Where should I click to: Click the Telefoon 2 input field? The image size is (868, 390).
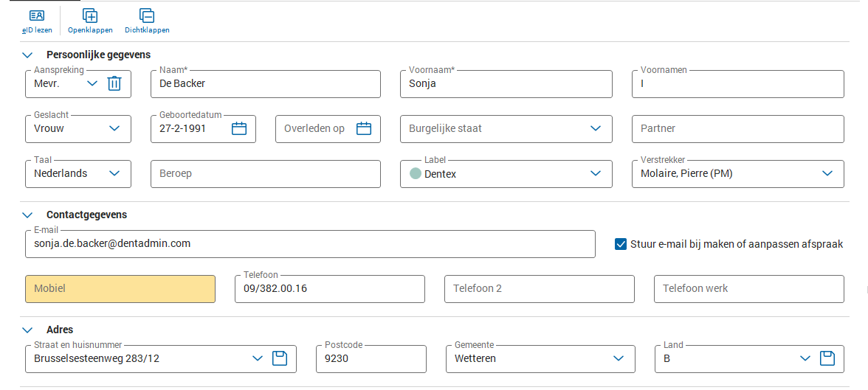tap(539, 289)
